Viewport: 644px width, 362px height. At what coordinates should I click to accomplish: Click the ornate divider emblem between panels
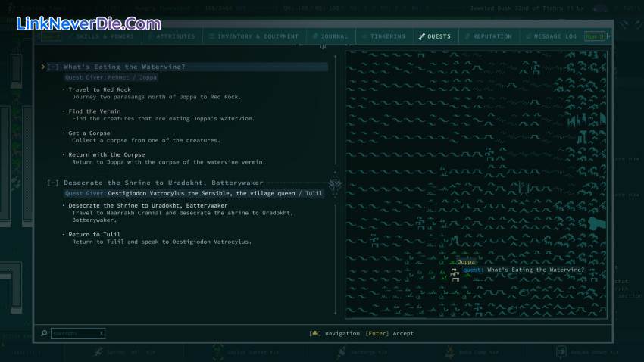click(336, 184)
